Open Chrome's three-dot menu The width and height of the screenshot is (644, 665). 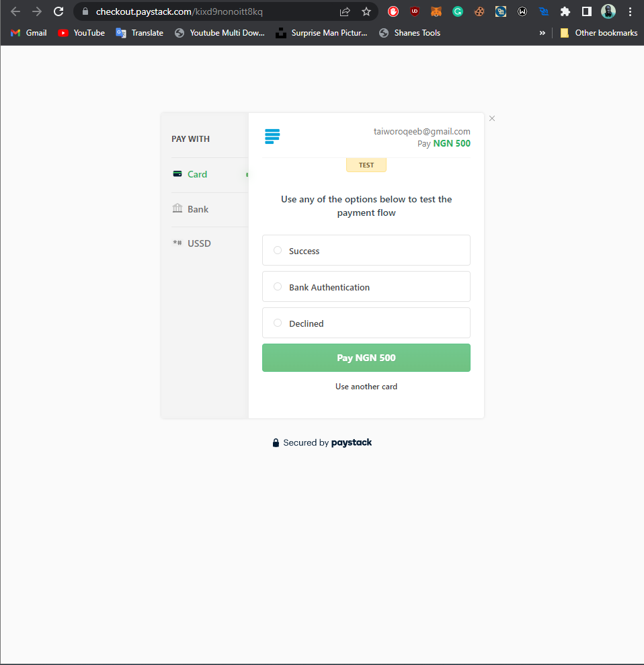[x=630, y=11]
